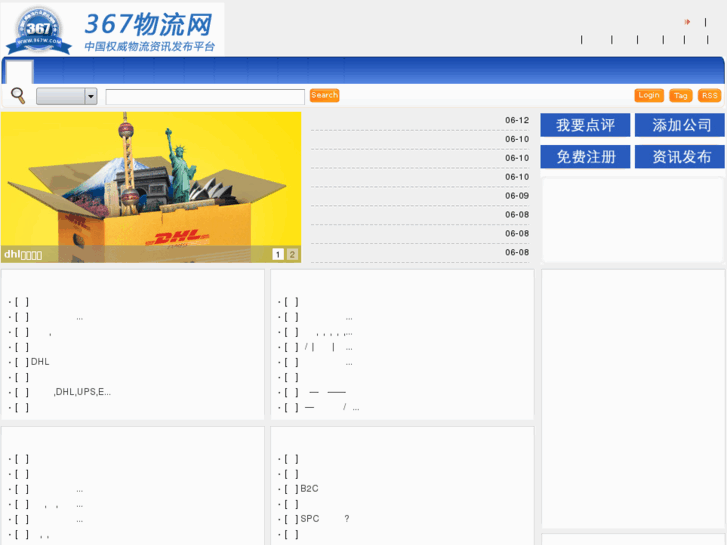This screenshot has width=727, height=545.
Task: Click the 免费注册 button
Action: (x=585, y=156)
